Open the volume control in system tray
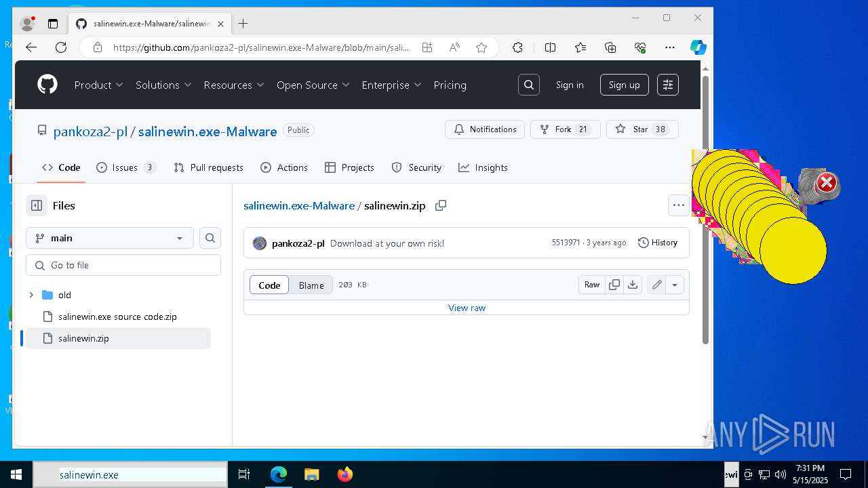868x488 pixels. pos(780,474)
